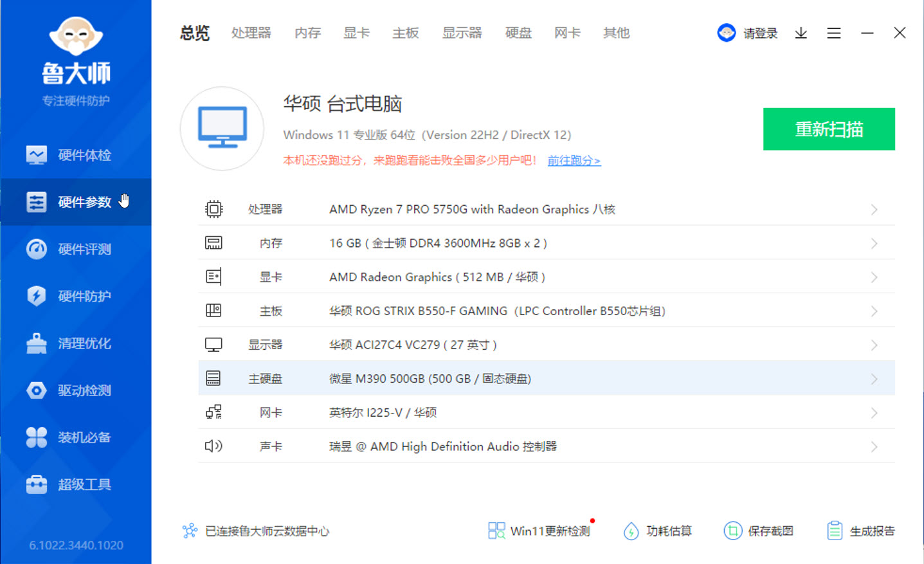Click the main disk drive icon
This screenshot has width=924, height=564.
213,378
